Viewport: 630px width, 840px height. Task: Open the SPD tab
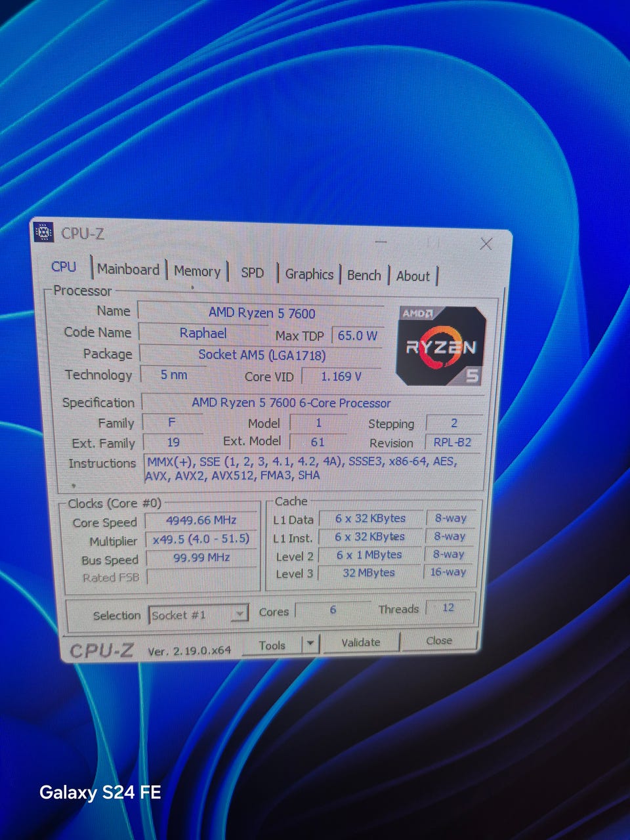252,272
